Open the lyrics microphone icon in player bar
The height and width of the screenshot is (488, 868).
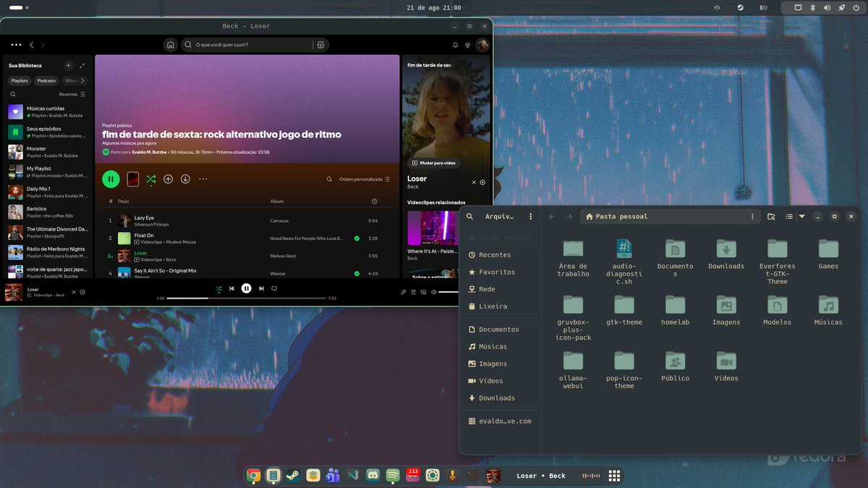(404, 292)
